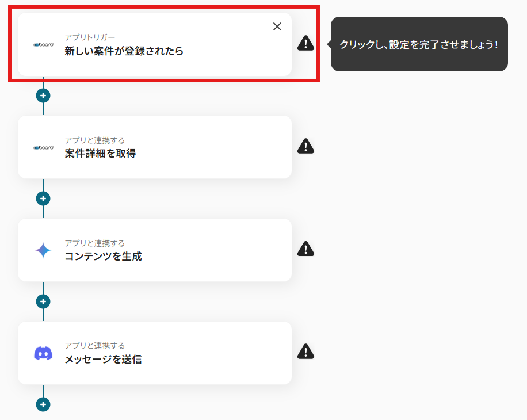
Task: Add step below 新しい案件が登録されたら
Action: tap(43, 96)
